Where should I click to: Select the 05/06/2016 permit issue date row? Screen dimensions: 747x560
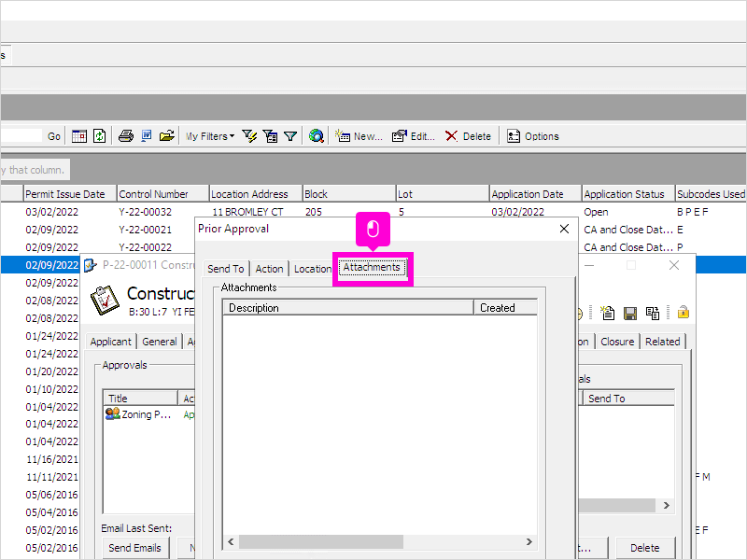tap(52, 495)
